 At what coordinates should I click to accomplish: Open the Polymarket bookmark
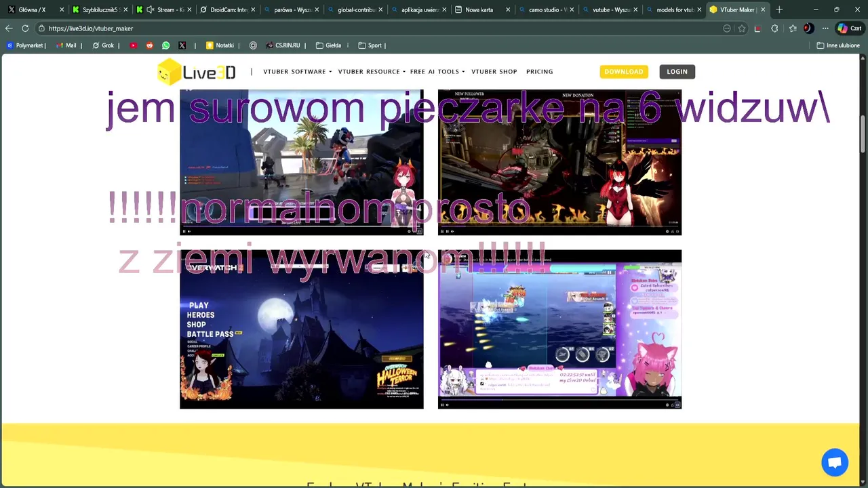click(x=26, y=45)
